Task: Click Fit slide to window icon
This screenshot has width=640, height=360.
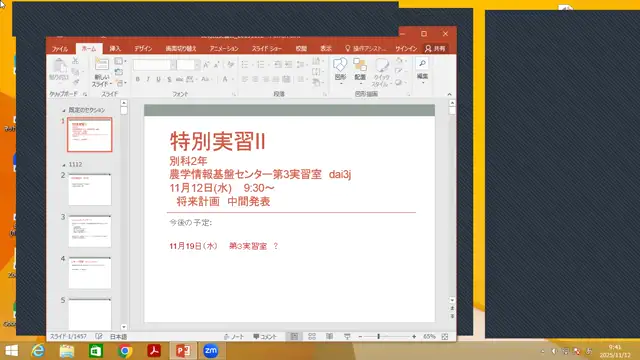Action: [445, 337]
